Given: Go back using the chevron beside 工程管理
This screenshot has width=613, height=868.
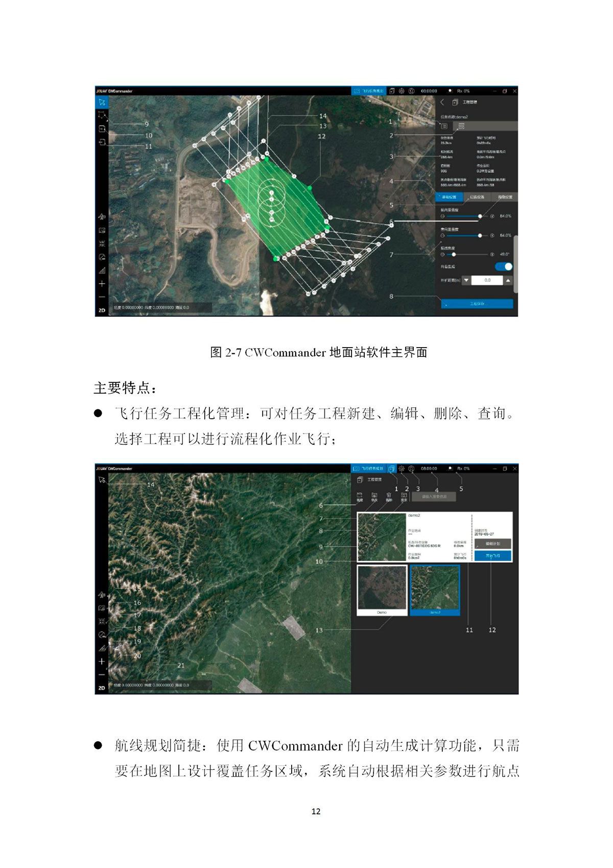Looking at the screenshot, I should coord(442,102).
